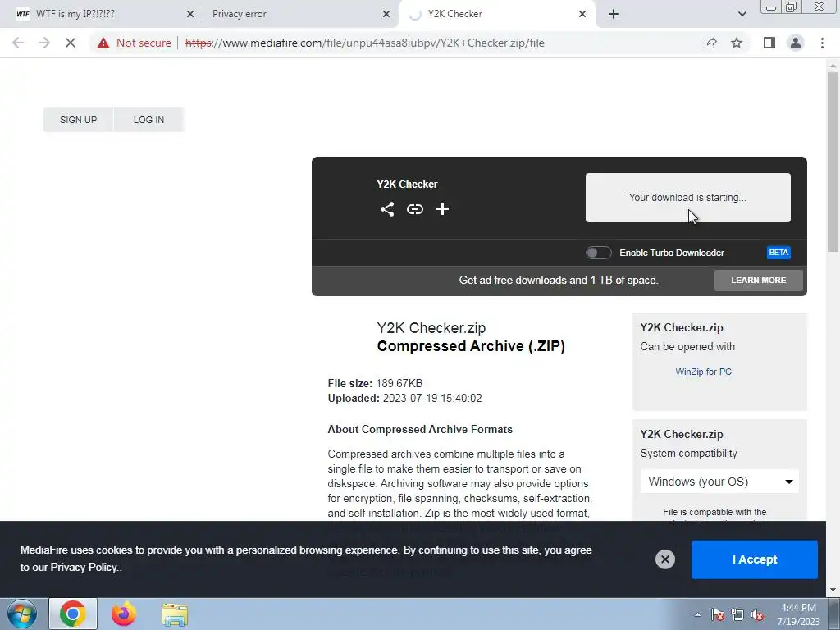Screen dimensions: 840x630
Task: Click the copy link icon under Y2K Checker
Action: [414, 209]
